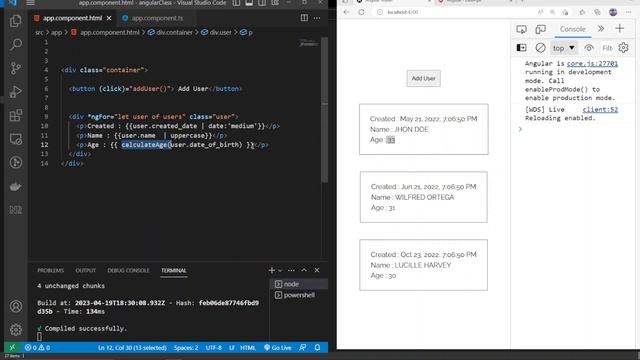Split the editor right
The image size is (640, 360).
[304, 18]
